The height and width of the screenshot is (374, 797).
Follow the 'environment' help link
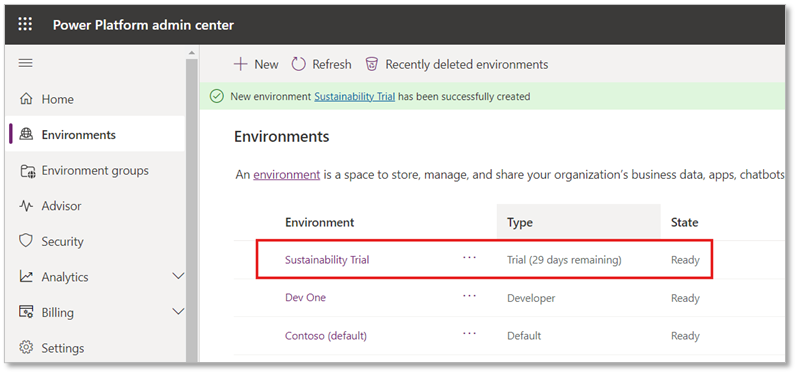click(x=287, y=175)
